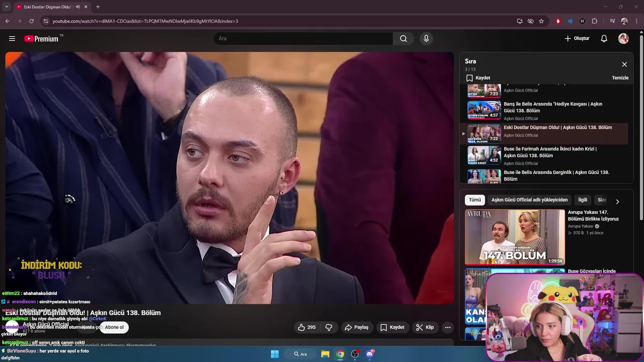
Task: Open Avrupa Yakası 147. Bölüm thumbnail
Action: 515,237
